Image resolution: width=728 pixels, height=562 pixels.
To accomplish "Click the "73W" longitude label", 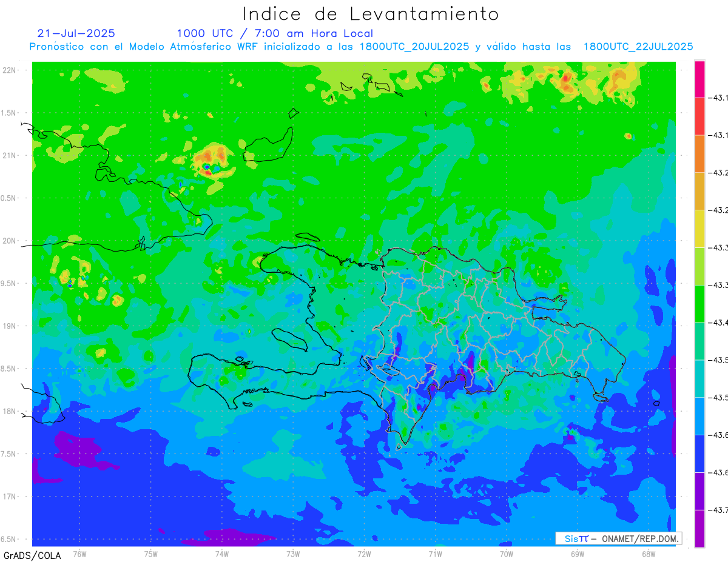I will [293, 553].
